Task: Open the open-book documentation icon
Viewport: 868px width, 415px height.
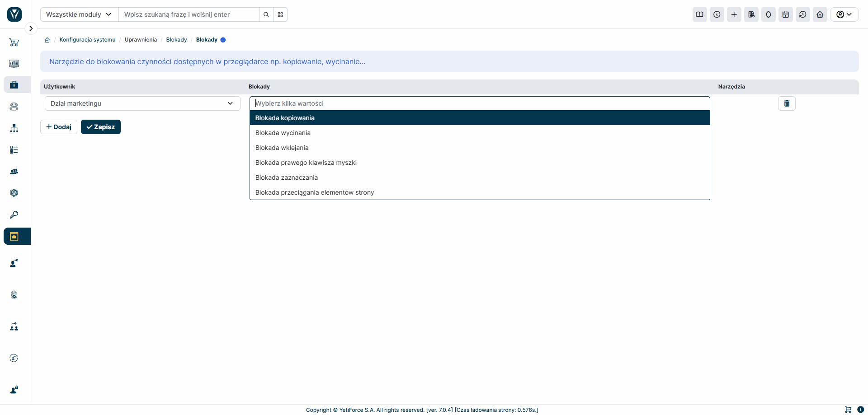Action: (700, 14)
